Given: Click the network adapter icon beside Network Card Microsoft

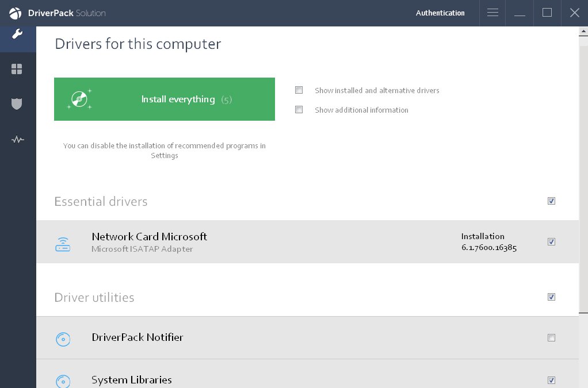Looking at the screenshot, I should (x=63, y=243).
